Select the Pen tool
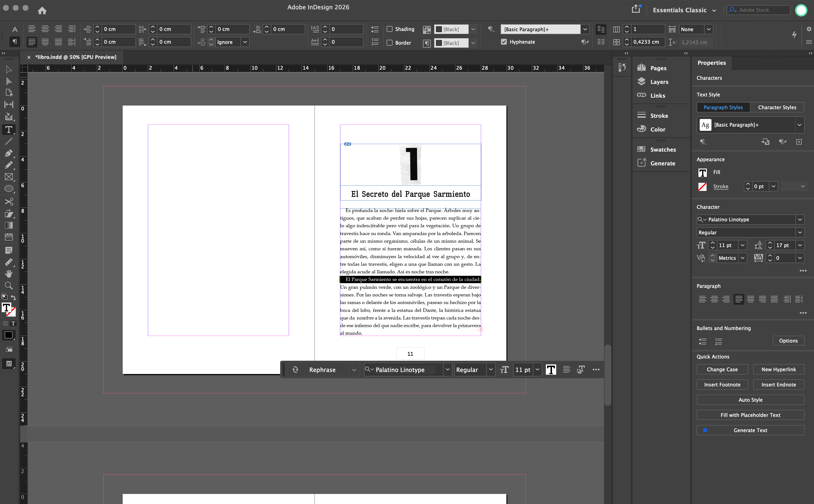Image resolution: width=814 pixels, height=504 pixels. [x=9, y=153]
